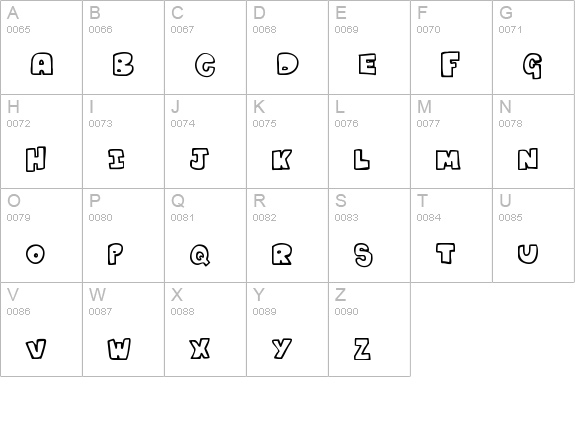This screenshot has width=575, height=421.
Task: Click the bubble letter B glyph
Action: click(x=123, y=64)
